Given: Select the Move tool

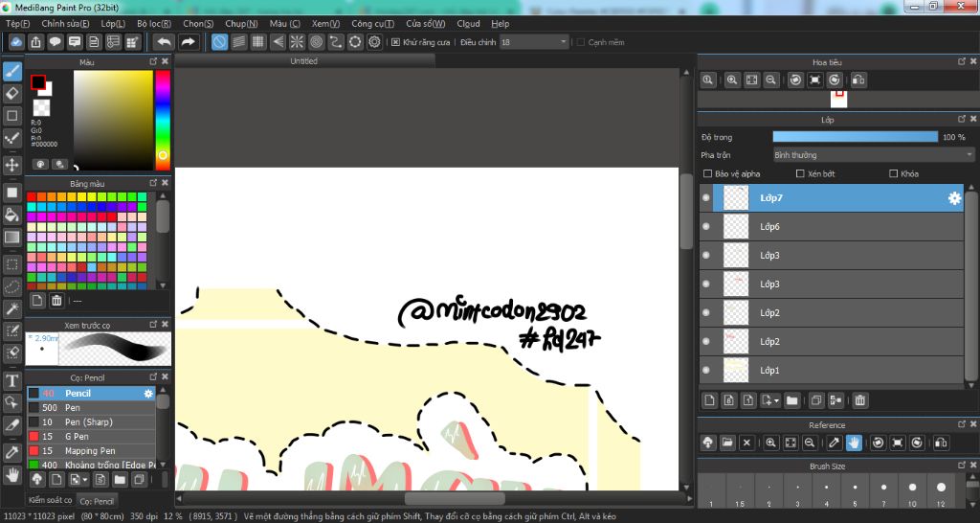Looking at the screenshot, I should (11, 166).
